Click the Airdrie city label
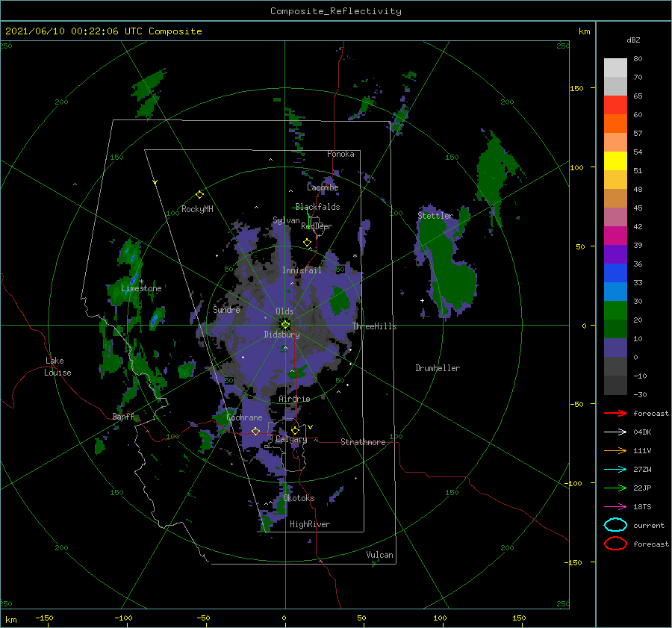The image size is (672, 628). tap(294, 399)
